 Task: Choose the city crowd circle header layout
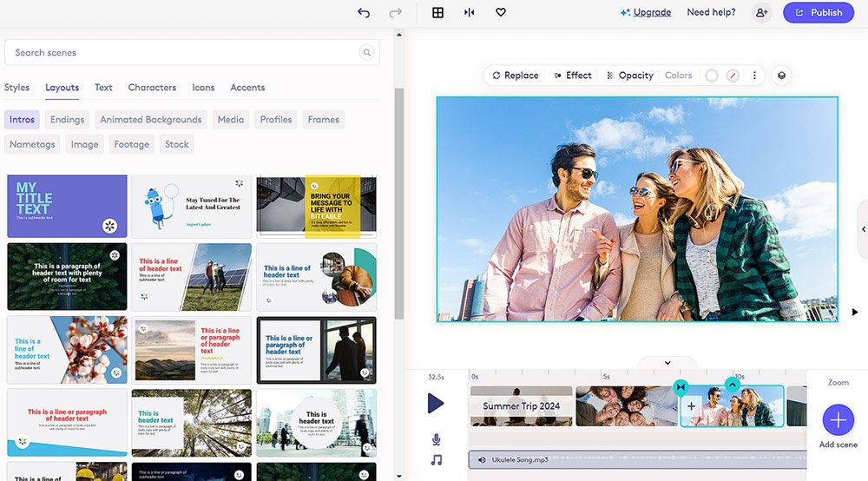(x=317, y=423)
